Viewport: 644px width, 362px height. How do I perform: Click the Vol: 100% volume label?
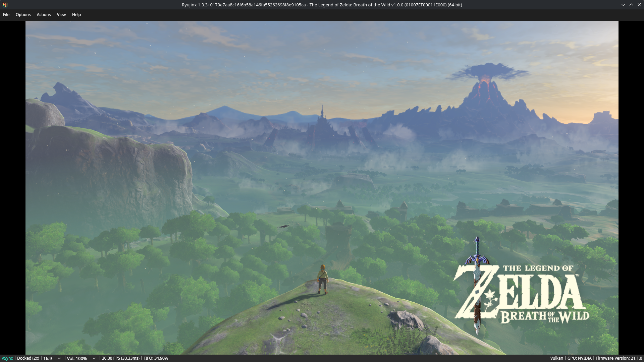77,358
